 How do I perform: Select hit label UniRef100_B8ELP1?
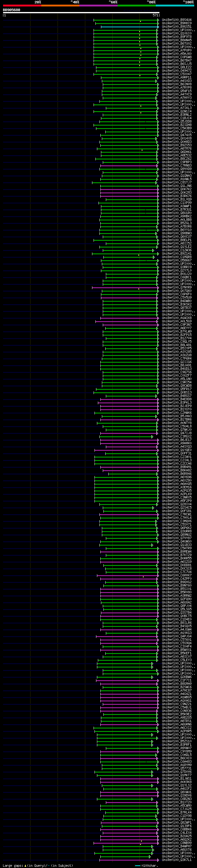tap(176, 240)
